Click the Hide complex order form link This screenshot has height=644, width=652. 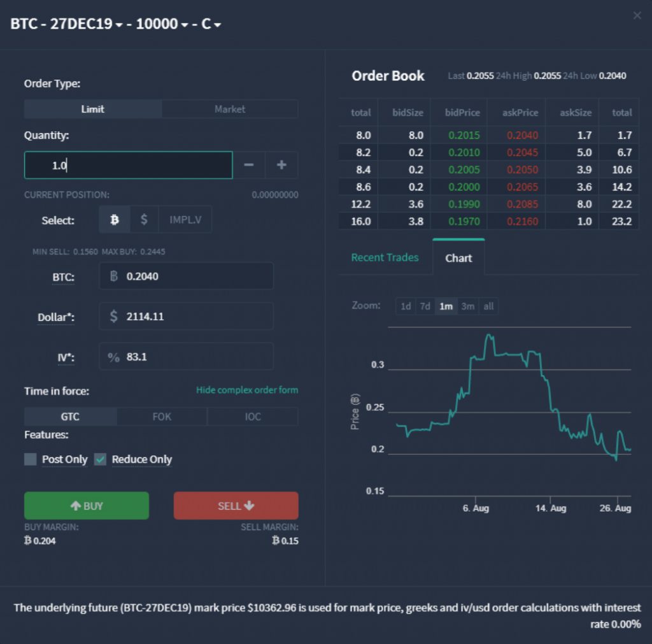pos(247,390)
